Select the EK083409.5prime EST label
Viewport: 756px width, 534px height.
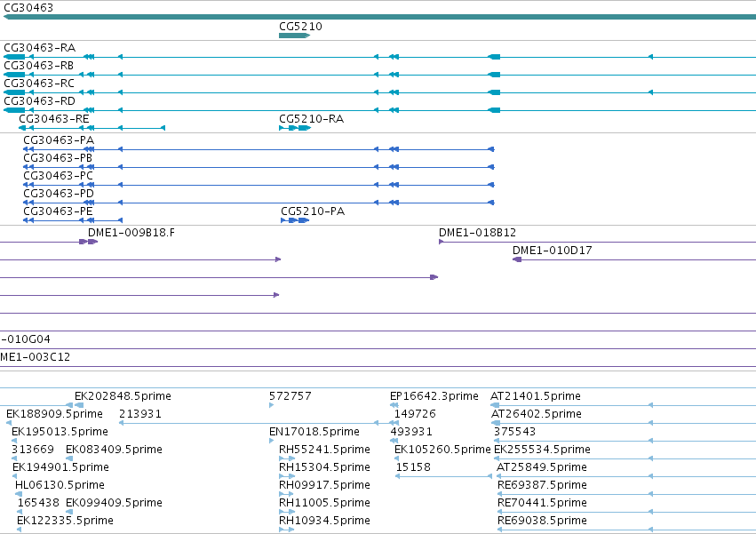tap(114, 450)
